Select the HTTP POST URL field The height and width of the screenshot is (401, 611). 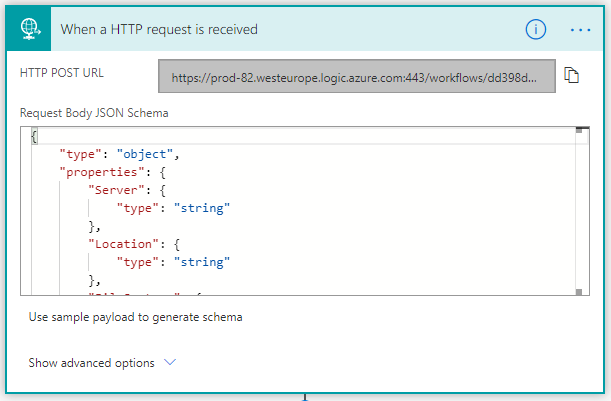click(x=357, y=76)
